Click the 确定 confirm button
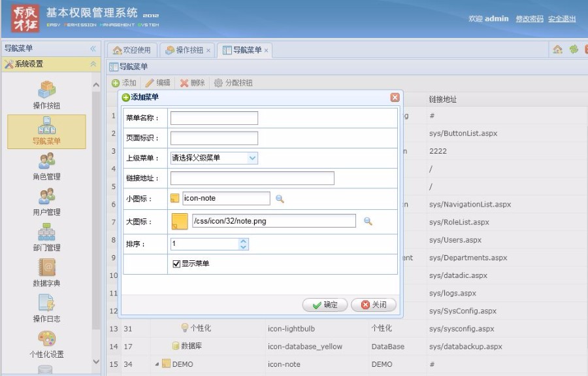 325,305
